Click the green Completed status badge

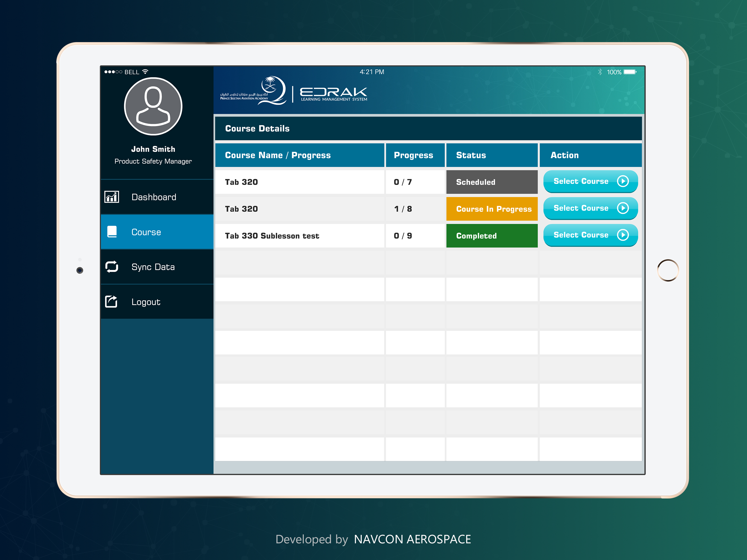(x=492, y=236)
